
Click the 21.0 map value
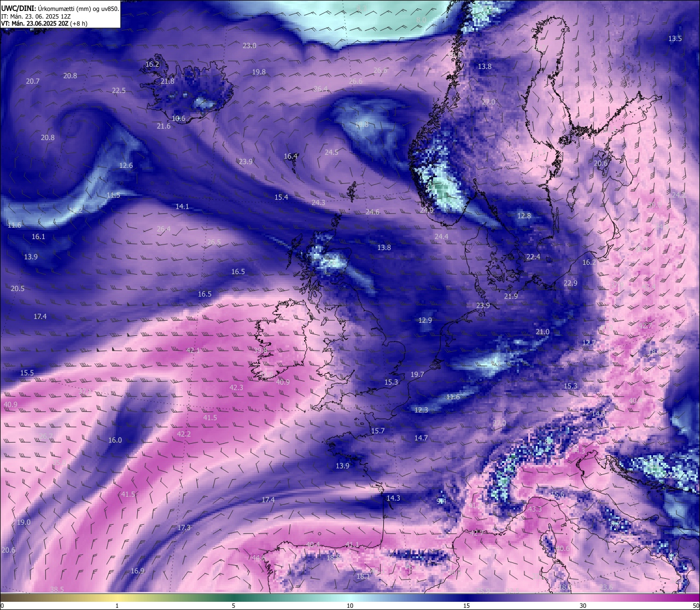click(x=542, y=332)
